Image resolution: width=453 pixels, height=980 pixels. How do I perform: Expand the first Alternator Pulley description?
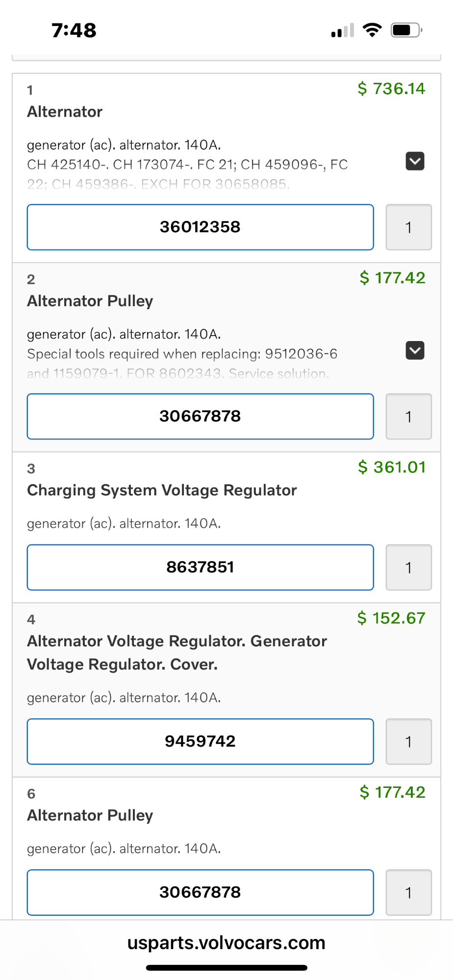415,350
